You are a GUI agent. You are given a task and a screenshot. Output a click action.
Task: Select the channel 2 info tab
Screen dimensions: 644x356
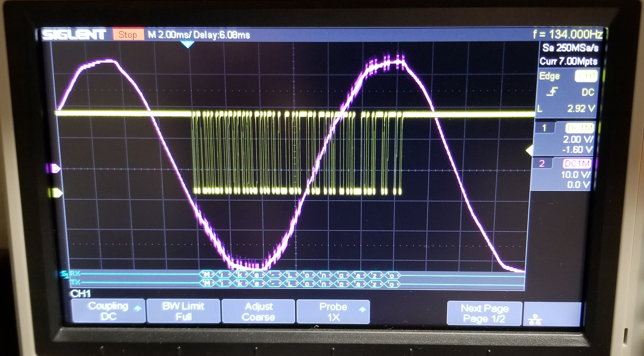click(542, 163)
